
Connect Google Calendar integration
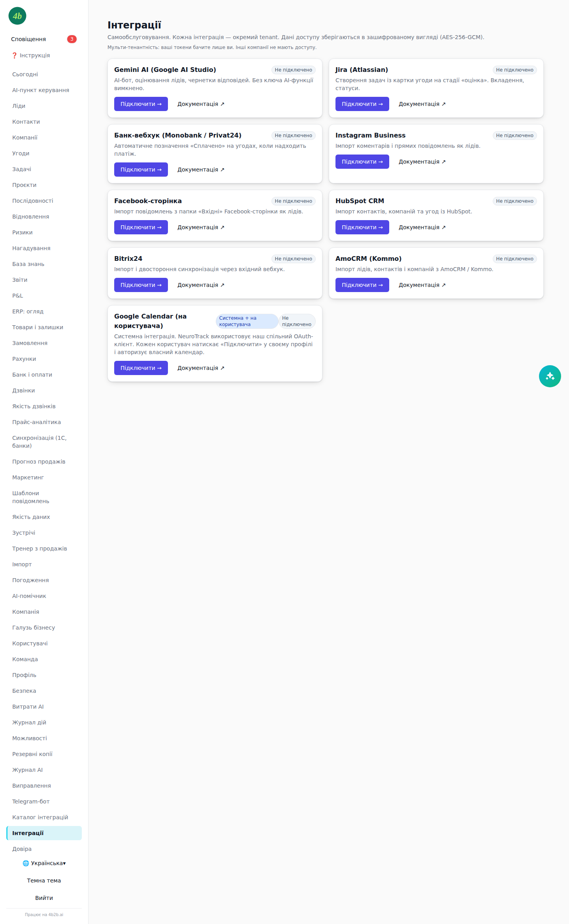pyautogui.click(x=141, y=368)
